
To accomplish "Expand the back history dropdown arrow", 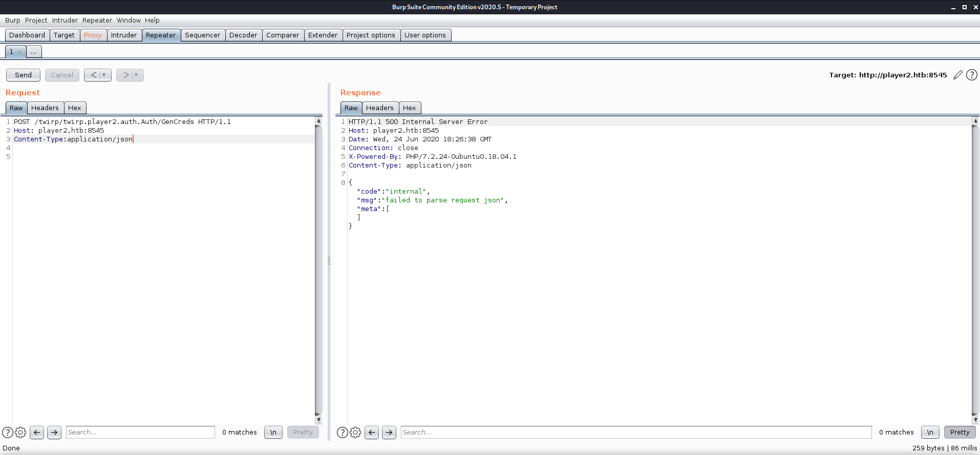I will pyautogui.click(x=104, y=75).
